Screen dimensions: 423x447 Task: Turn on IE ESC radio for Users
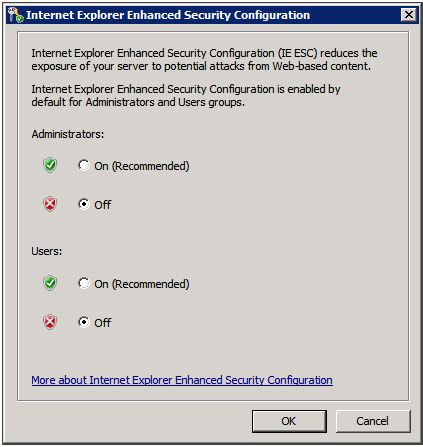pyautogui.click(x=84, y=283)
